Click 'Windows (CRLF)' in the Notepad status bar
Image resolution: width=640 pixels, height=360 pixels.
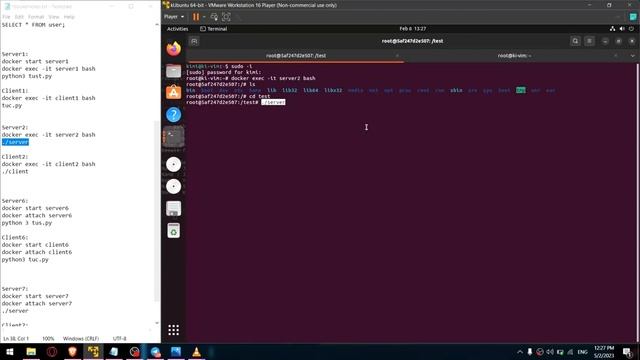pyautogui.click(x=81, y=339)
